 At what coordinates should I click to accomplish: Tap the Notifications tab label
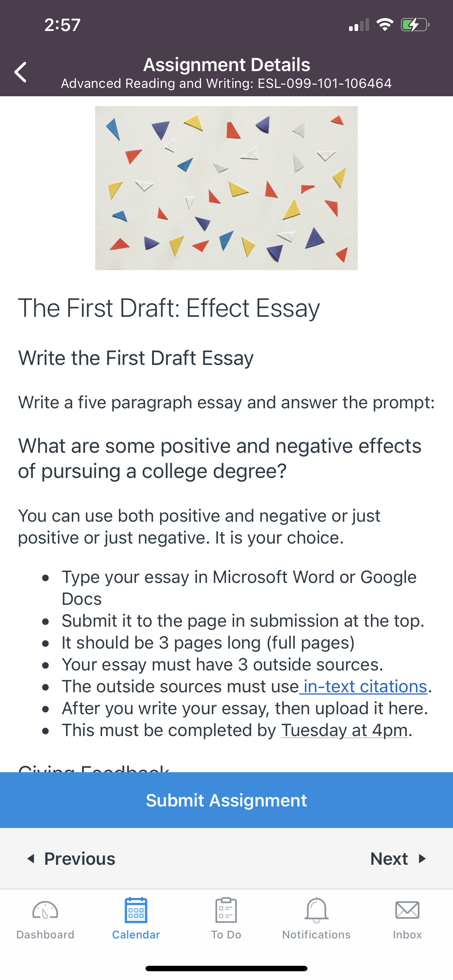(x=316, y=935)
